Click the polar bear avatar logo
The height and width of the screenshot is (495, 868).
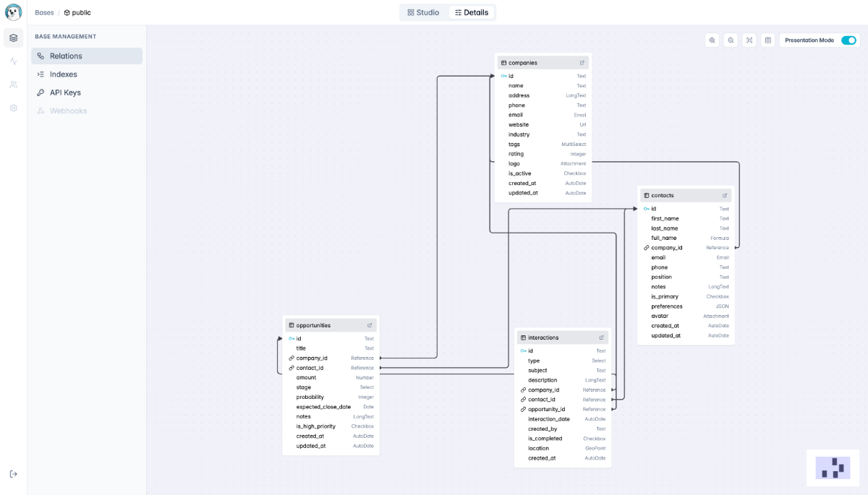(x=13, y=12)
